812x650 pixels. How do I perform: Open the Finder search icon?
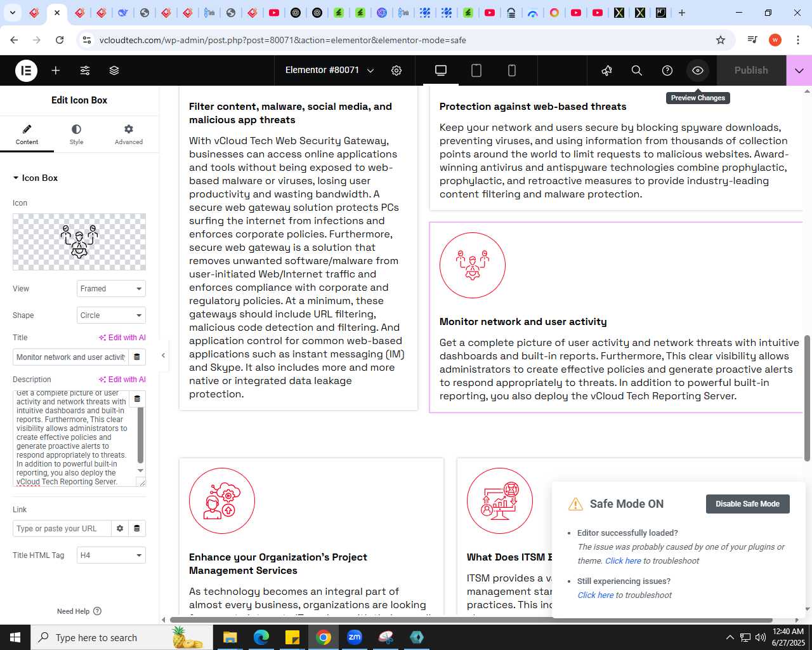(x=637, y=70)
